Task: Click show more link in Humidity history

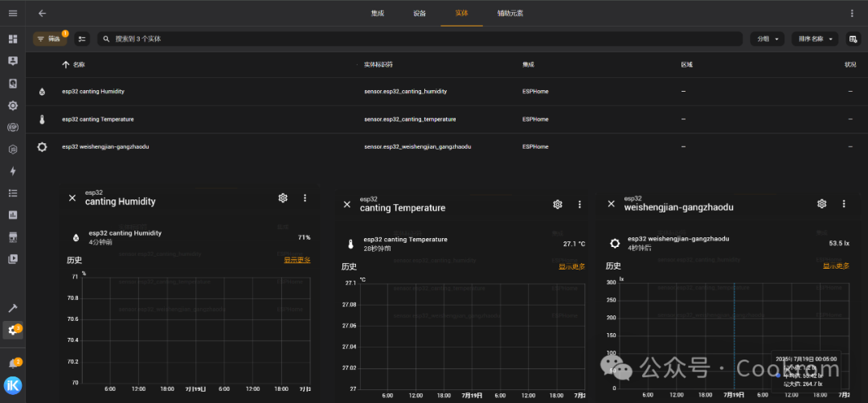Action: tap(297, 260)
